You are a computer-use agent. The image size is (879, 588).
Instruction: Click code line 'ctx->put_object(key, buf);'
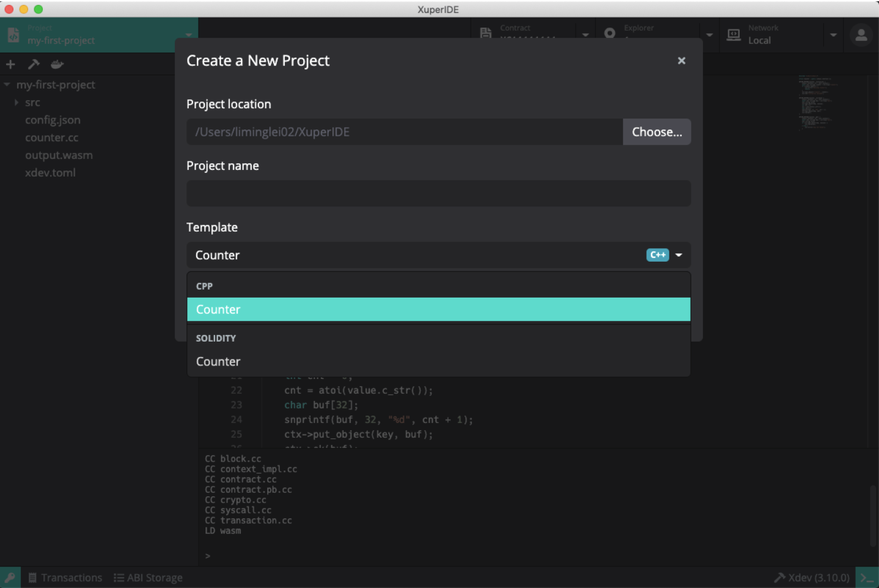(x=358, y=434)
